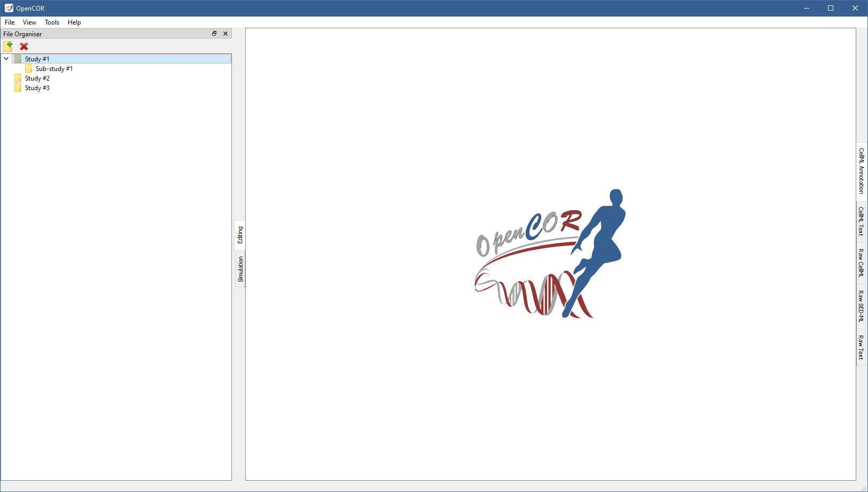Image resolution: width=868 pixels, height=492 pixels.
Task: Collapse the Study #1 folder
Action: point(6,59)
